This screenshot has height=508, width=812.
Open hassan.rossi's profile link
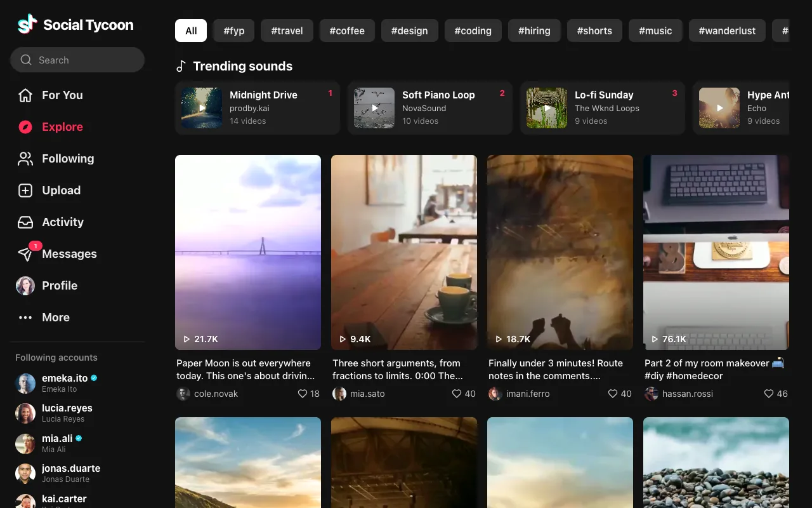[x=688, y=394]
